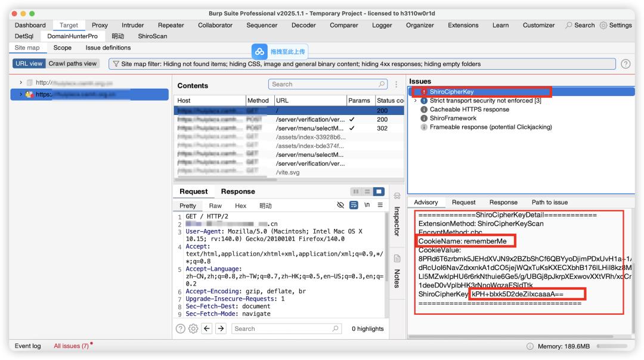The width and height of the screenshot is (644, 360).
Task: Click the page icon of http site node
Action: (x=30, y=82)
